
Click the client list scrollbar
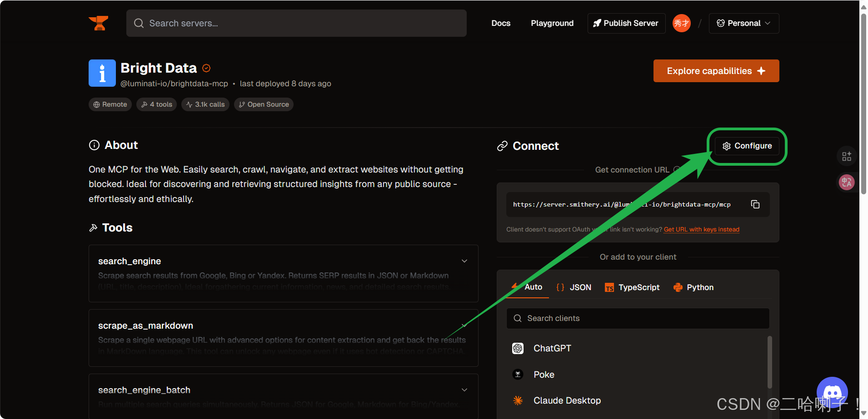coord(769,362)
